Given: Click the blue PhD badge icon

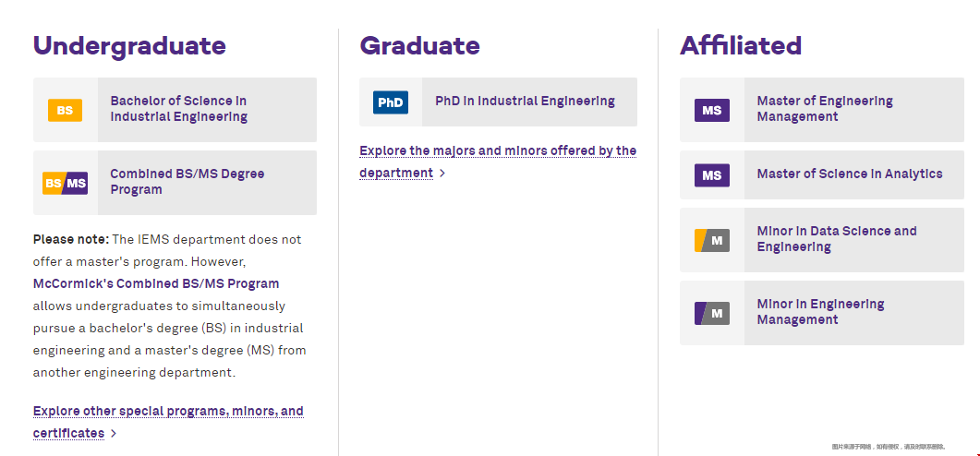Looking at the screenshot, I should (x=391, y=102).
